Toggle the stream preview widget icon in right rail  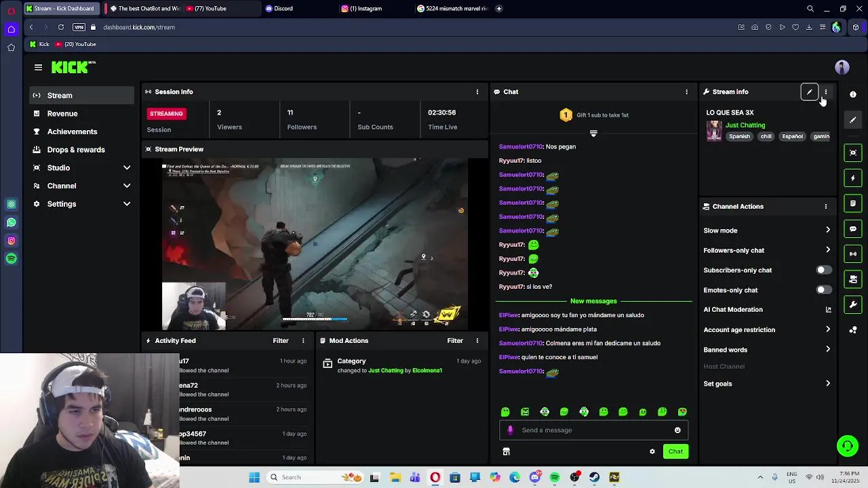853,152
